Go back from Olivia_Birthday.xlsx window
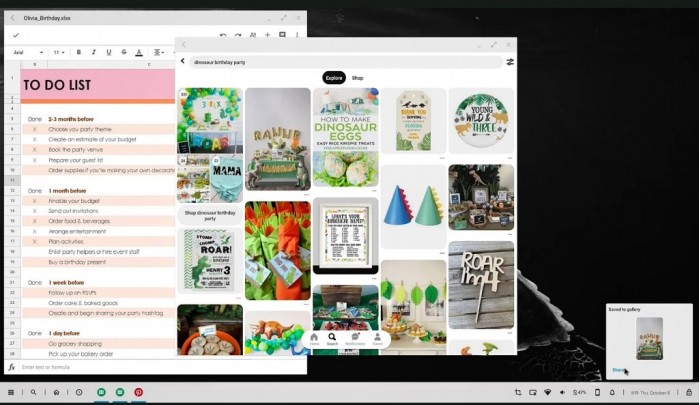This screenshot has height=405, width=700. [12, 18]
